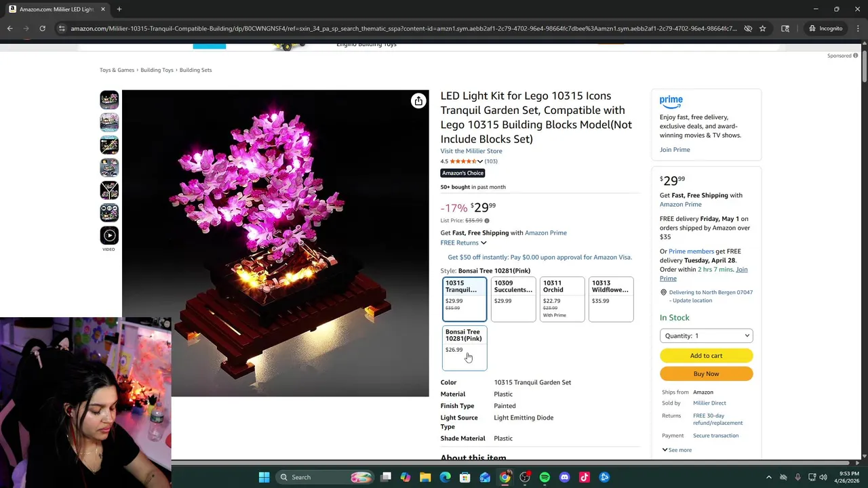Expand the FREE Returns dropdown

click(463, 243)
